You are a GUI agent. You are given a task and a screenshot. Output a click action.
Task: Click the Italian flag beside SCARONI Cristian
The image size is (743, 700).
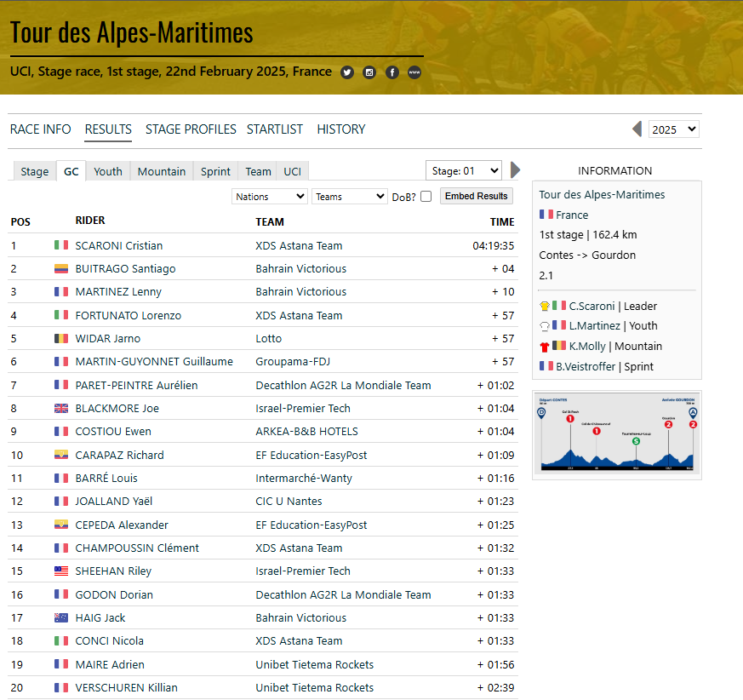[x=61, y=245]
